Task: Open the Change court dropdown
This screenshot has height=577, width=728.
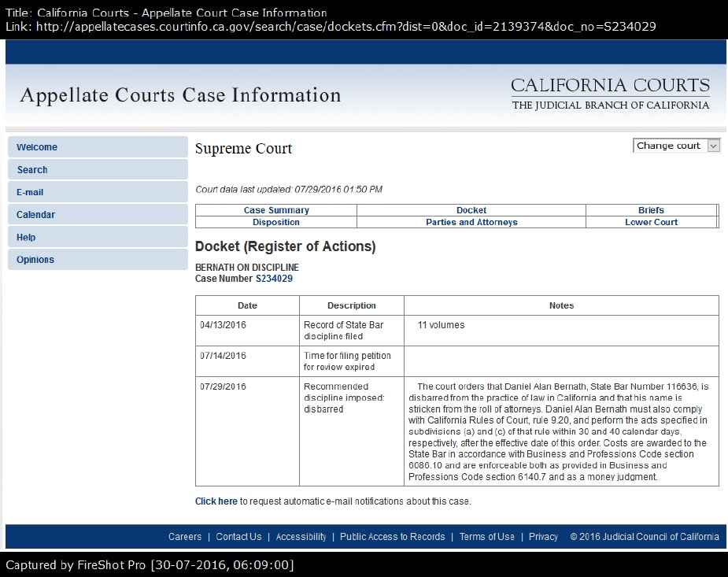Action: (x=676, y=146)
